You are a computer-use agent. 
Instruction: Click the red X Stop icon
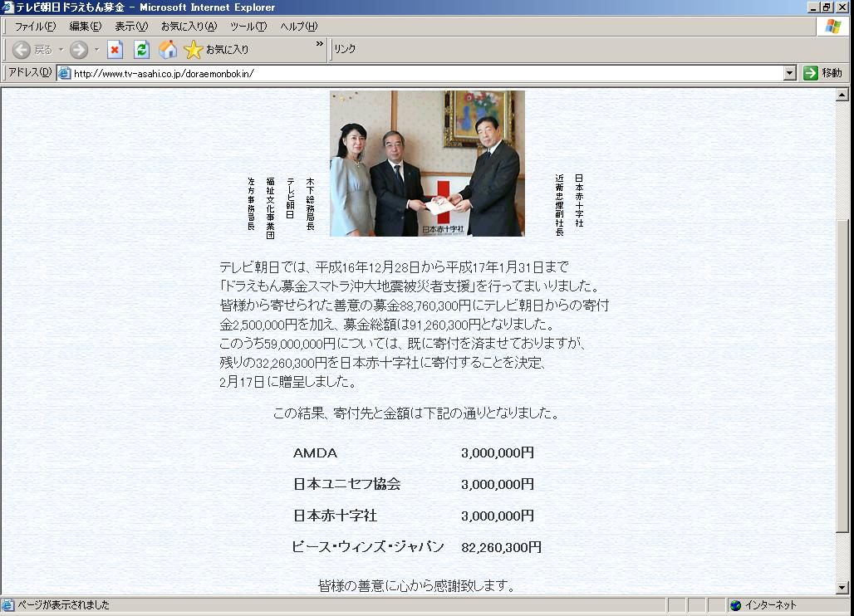pos(115,50)
